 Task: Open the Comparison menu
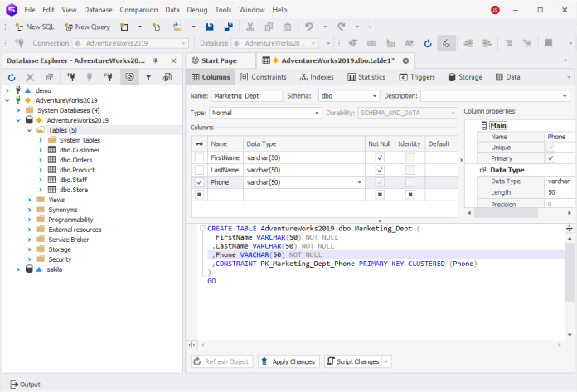click(x=138, y=10)
